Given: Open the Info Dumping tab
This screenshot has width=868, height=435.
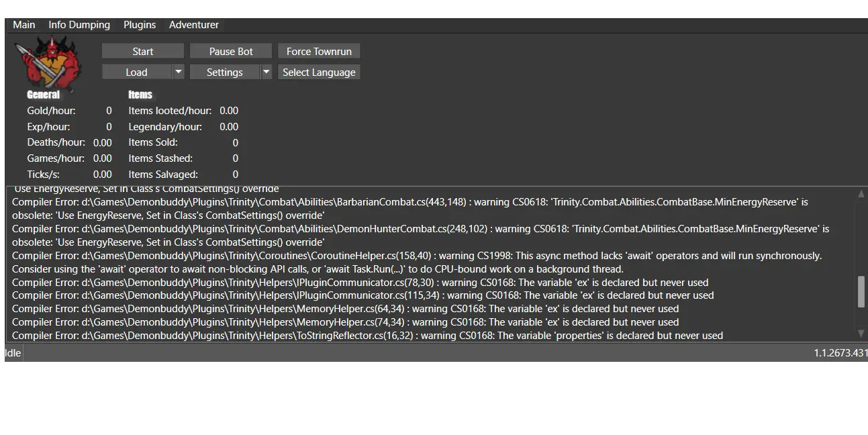Looking at the screenshot, I should click(79, 25).
